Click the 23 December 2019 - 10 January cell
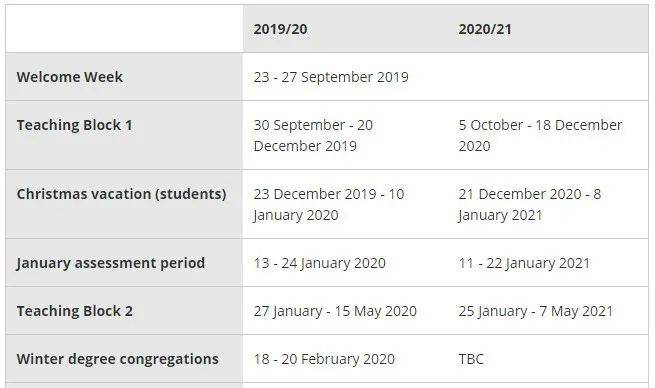The width and height of the screenshot is (655, 388). (329, 204)
